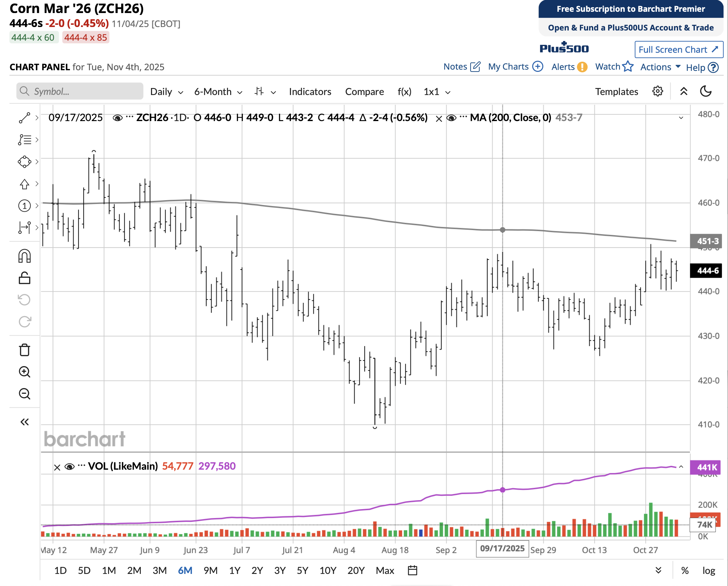Click the unlock drawings padlock icon
The height and width of the screenshot is (586, 728).
(x=24, y=278)
